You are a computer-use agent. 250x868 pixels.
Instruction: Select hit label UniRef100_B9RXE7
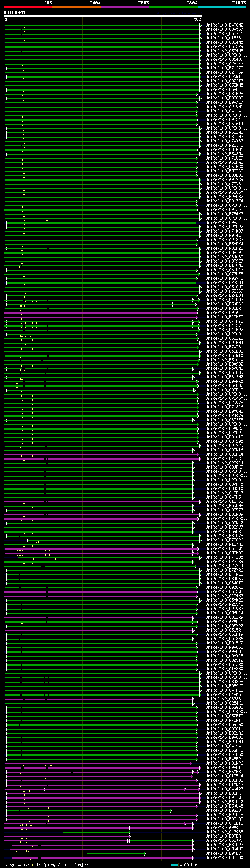coord(224,102)
